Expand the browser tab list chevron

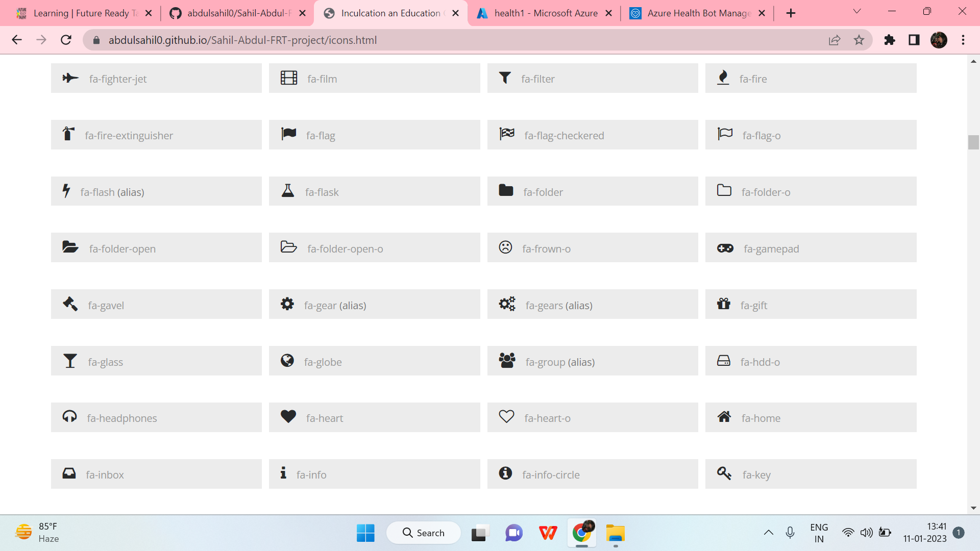click(x=856, y=11)
